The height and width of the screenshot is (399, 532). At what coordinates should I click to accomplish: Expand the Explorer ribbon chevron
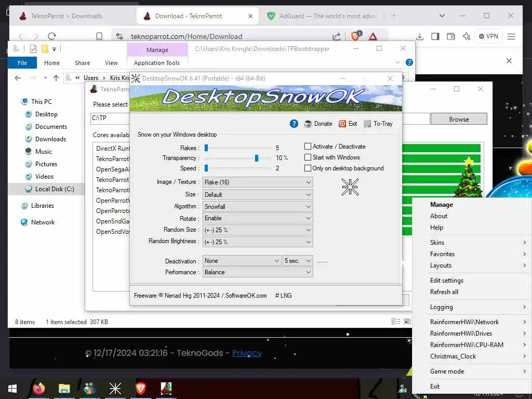click(397, 62)
